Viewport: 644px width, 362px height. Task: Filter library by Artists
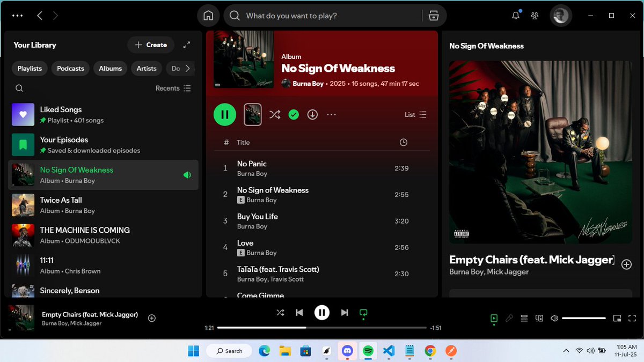click(147, 69)
